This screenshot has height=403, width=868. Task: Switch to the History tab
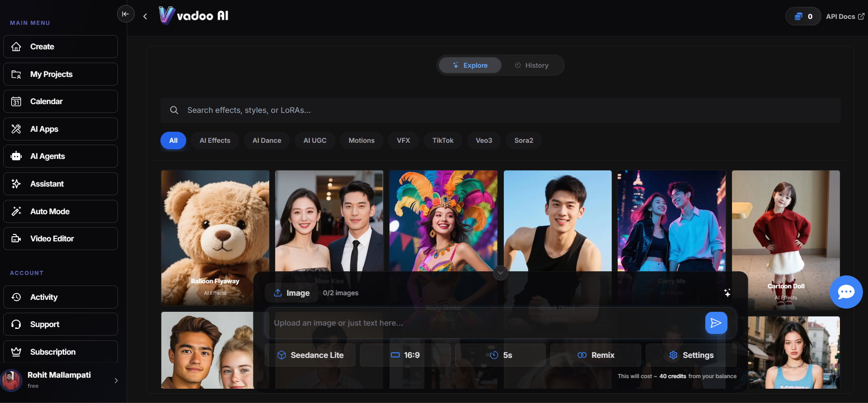[x=531, y=65]
